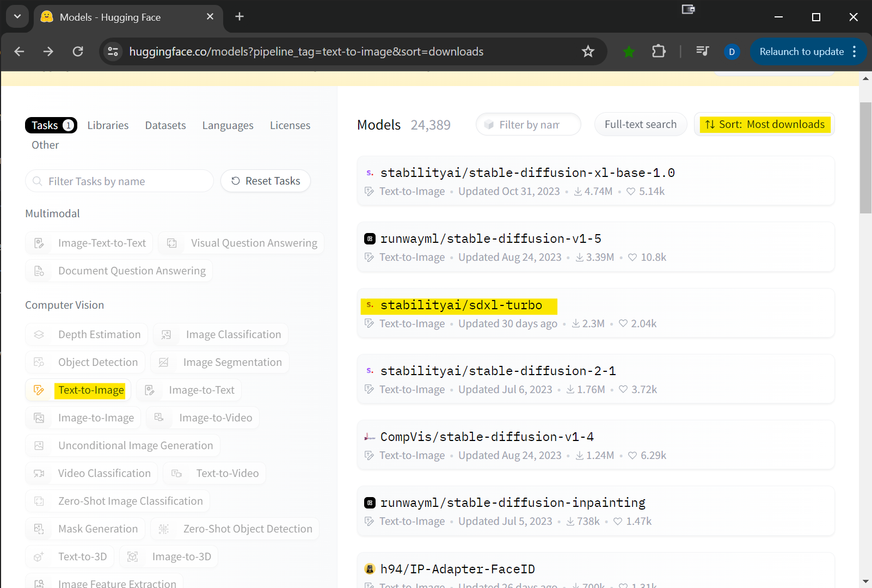Switch to the Libraries filter tab
Image resolution: width=872 pixels, height=588 pixels.
click(x=108, y=125)
